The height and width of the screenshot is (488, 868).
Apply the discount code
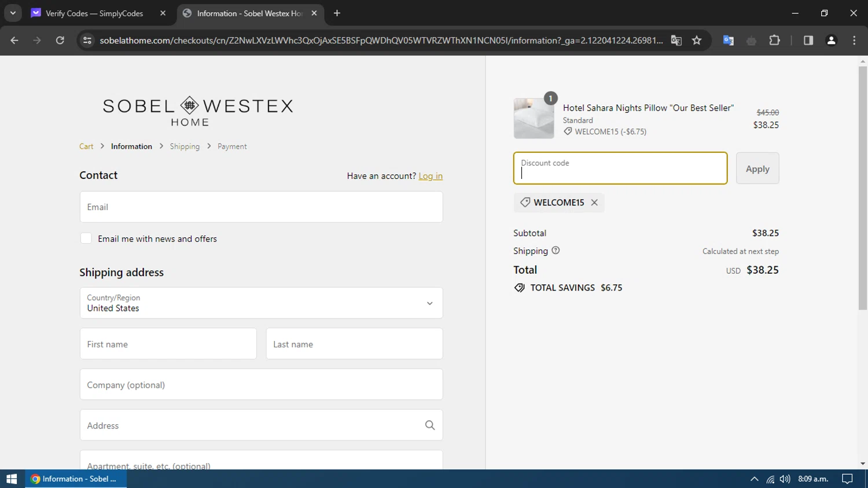point(757,168)
